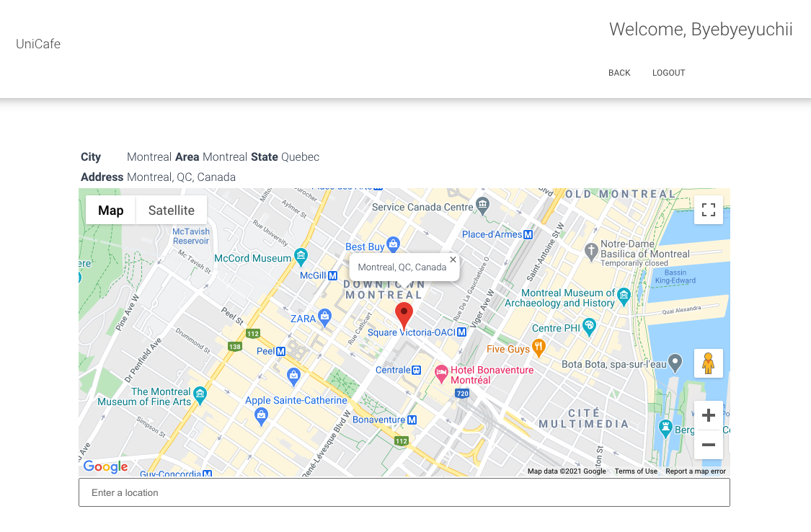This screenshot has width=811, height=532.
Task: Click the Hotel Bonaventure bed icon
Action: point(441,373)
